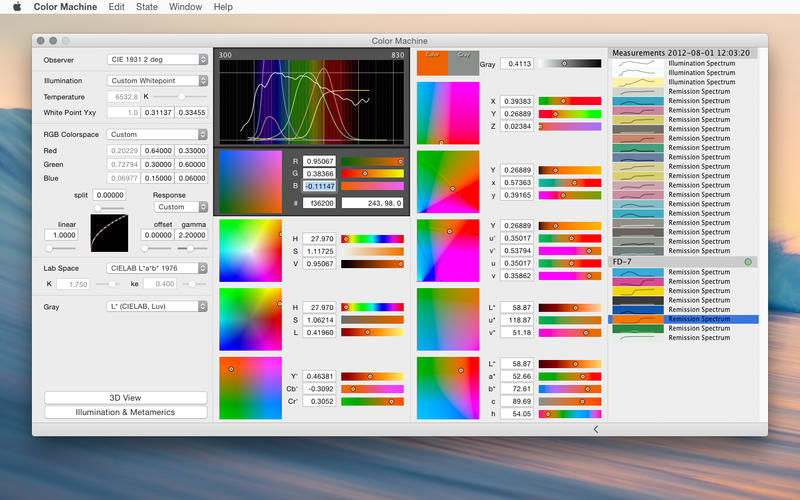
Task: Click the G value field 0.38366
Action: click(319, 173)
